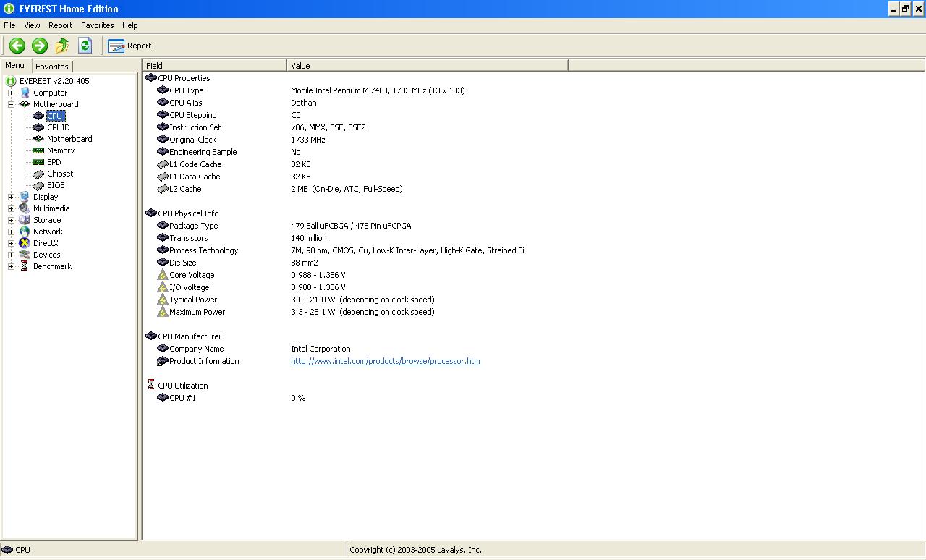Click the Network icon in tree
The height and width of the screenshot is (560, 926).
[x=25, y=232]
